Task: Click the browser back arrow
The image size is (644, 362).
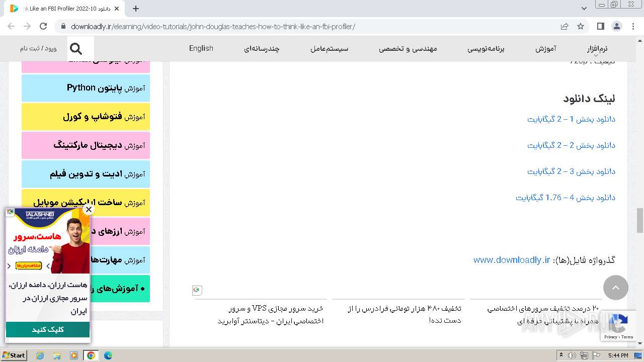Action: 11,26
